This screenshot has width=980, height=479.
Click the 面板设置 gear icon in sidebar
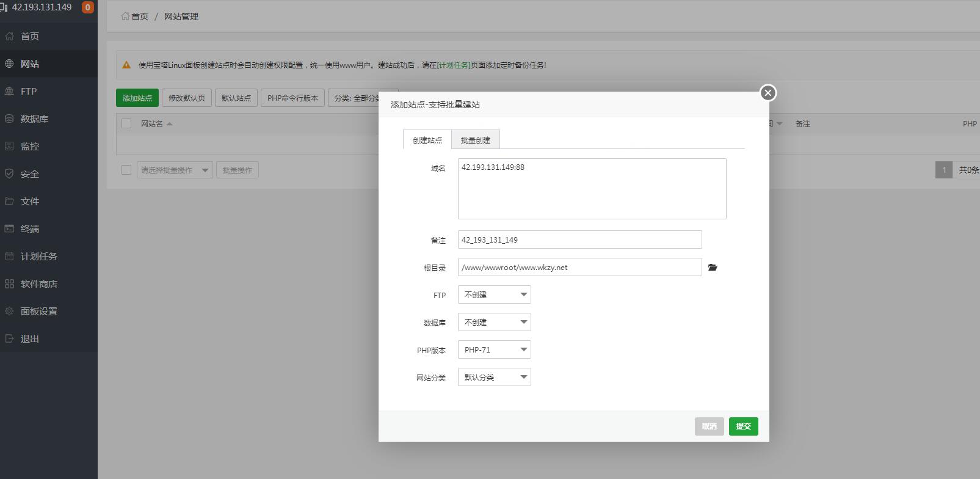(x=9, y=311)
